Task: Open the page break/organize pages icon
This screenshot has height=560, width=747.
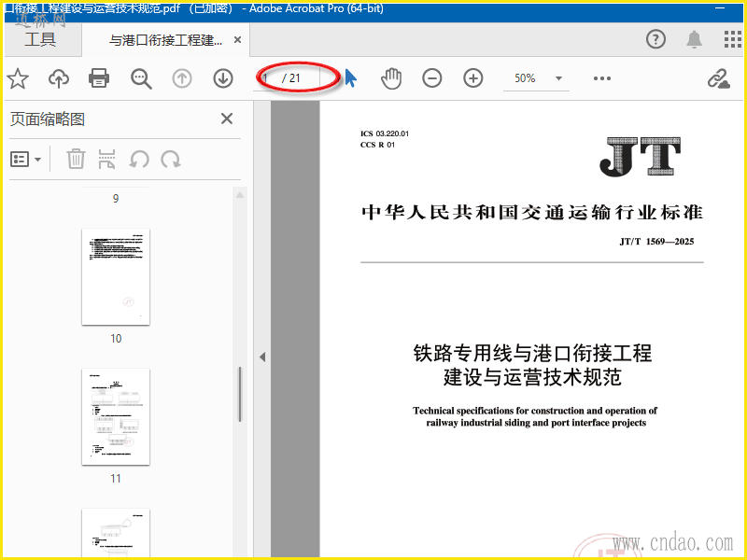Action: tap(106, 159)
